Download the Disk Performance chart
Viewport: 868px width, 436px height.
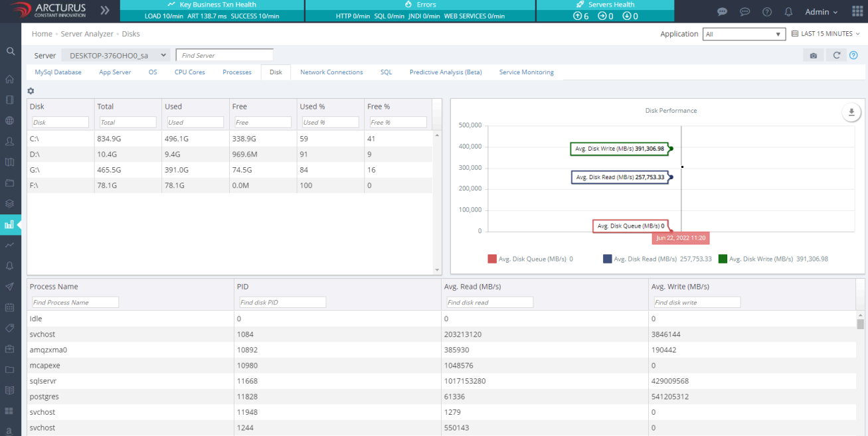tap(851, 112)
